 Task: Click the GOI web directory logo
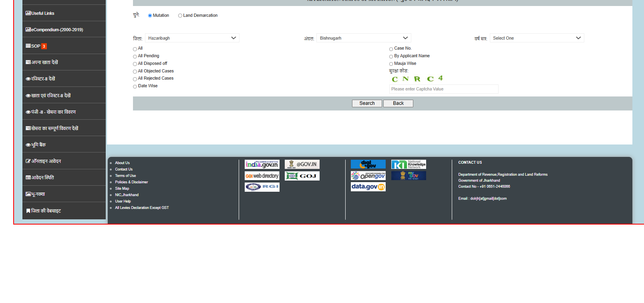(262, 176)
